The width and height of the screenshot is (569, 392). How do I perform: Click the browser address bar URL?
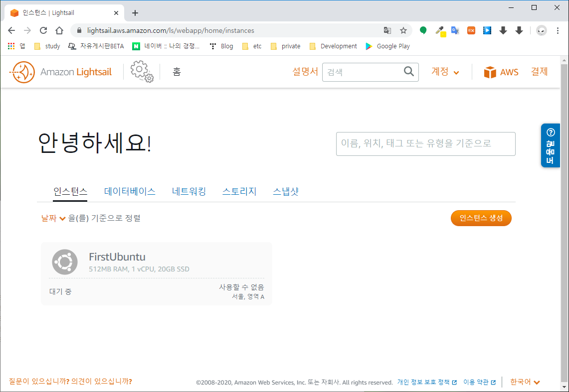[x=171, y=30]
